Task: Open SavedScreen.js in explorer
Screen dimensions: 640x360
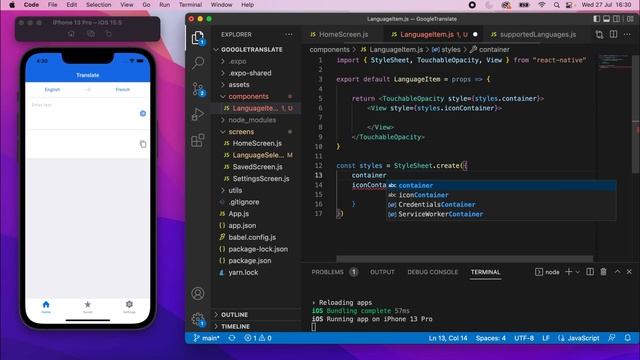Action: pos(258,167)
